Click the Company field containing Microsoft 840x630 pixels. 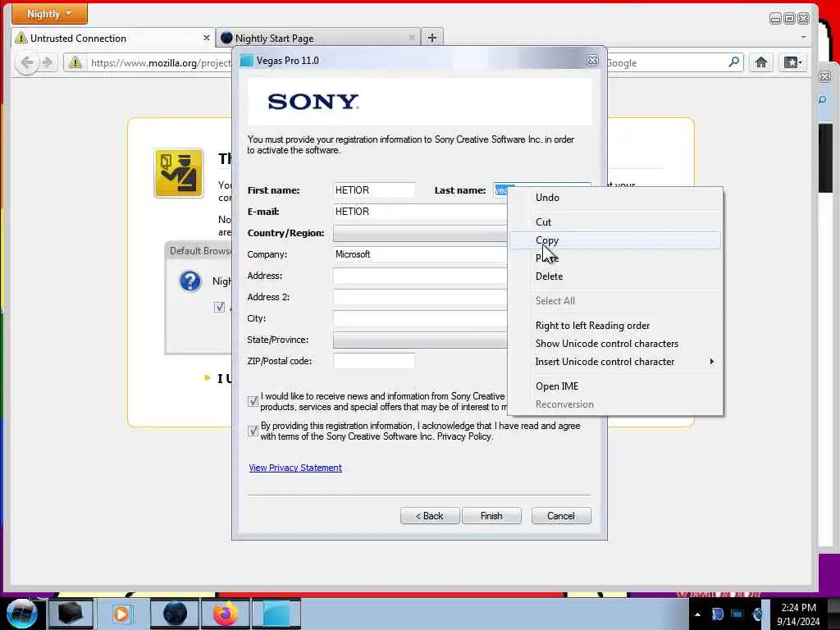(x=420, y=254)
